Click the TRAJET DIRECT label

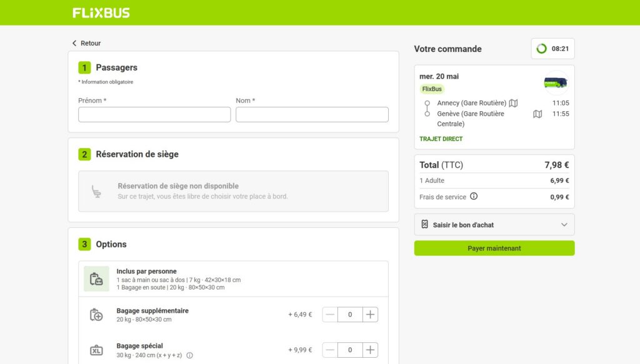(441, 139)
